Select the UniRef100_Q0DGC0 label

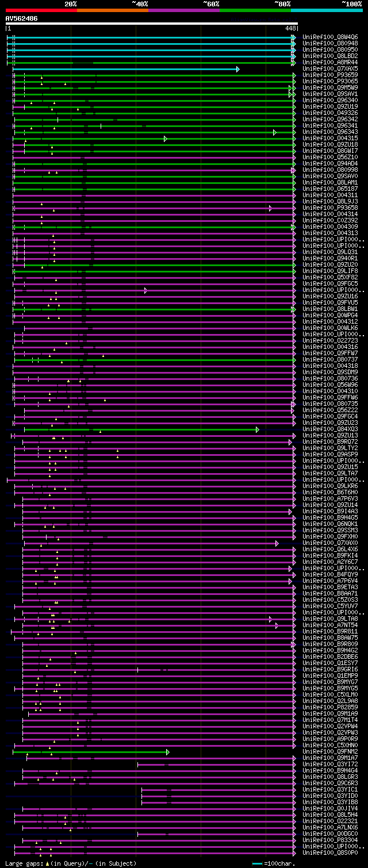pos(330,834)
